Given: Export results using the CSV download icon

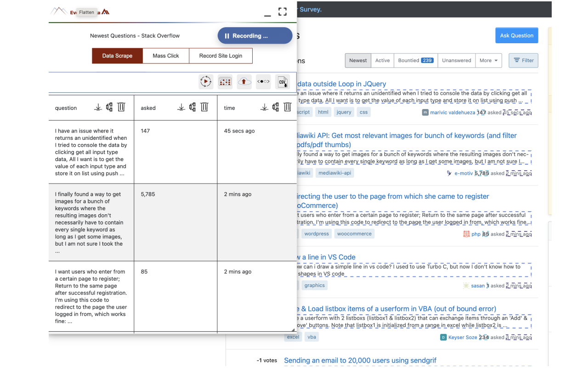Looking at the screenshot, I should 283,81.
